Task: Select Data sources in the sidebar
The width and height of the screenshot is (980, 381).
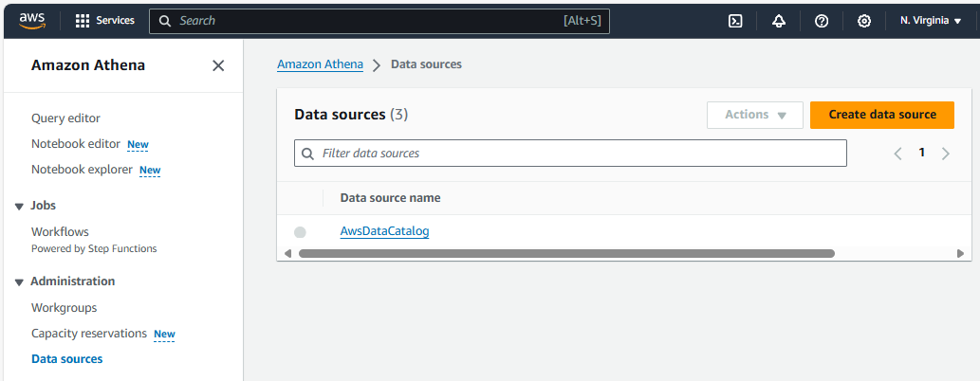Action: 66,359
